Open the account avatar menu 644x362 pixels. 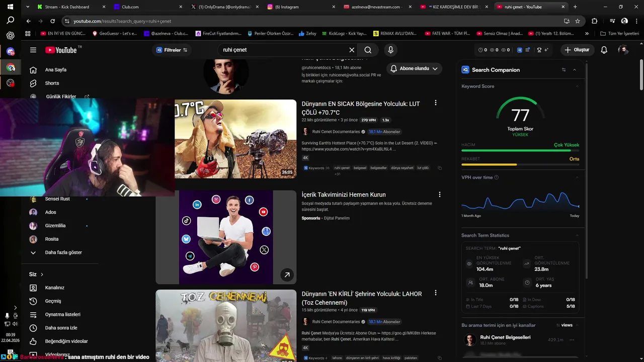click(623, 50)
